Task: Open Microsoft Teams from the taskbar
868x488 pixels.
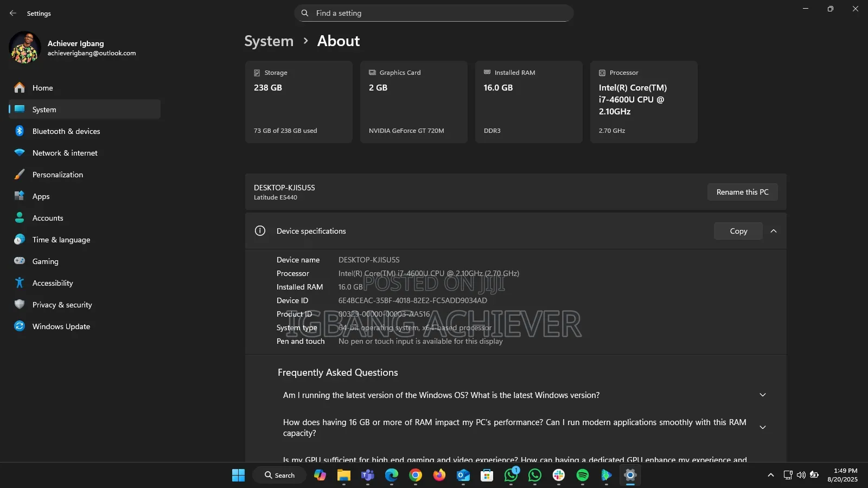Action: (x=368, y=476)
